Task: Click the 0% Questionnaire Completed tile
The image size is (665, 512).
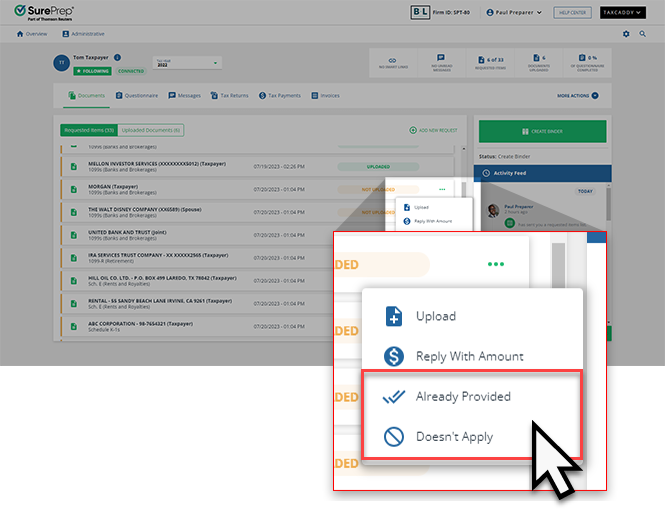Action: (587, 63)
